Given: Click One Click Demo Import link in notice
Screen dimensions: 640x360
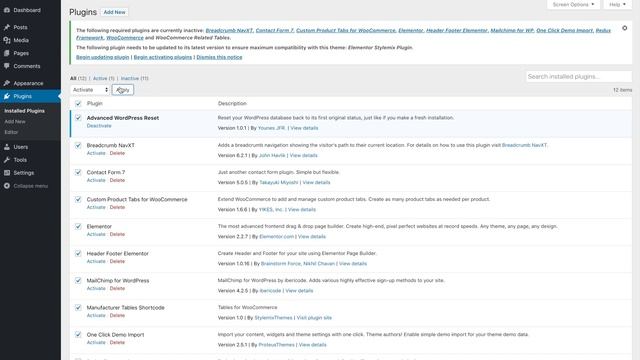Looking at the screenshot, I should (x=564, y=31).
